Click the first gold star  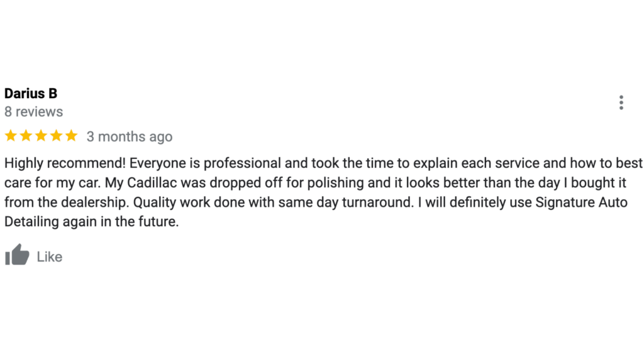(x=11, y=136)
